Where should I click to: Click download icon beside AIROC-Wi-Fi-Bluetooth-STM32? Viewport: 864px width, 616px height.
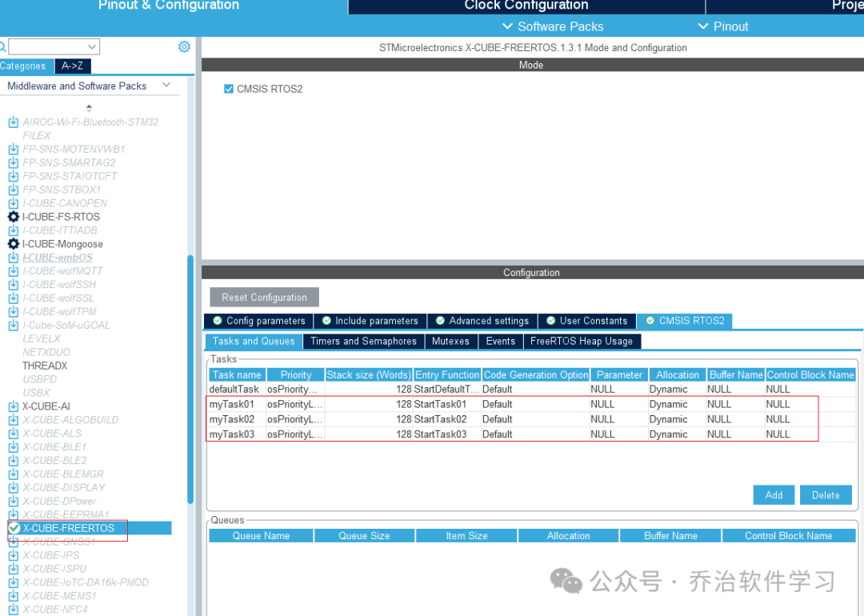[14, 122]
